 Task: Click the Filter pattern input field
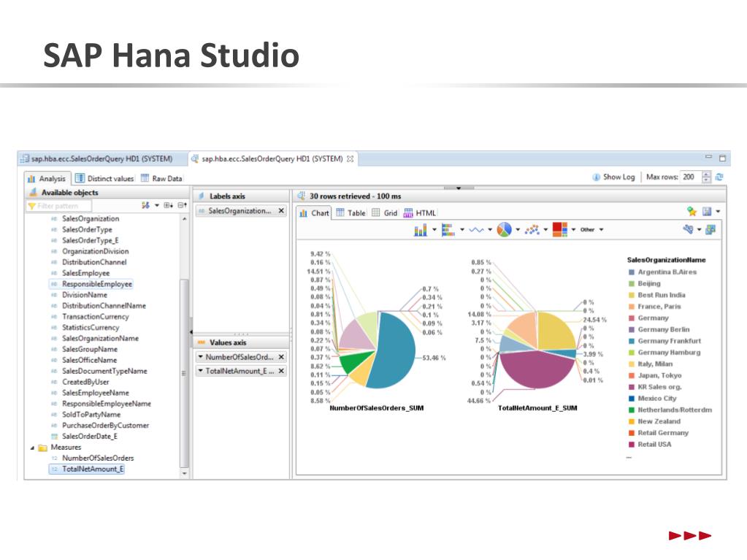[x=59, y=206]
